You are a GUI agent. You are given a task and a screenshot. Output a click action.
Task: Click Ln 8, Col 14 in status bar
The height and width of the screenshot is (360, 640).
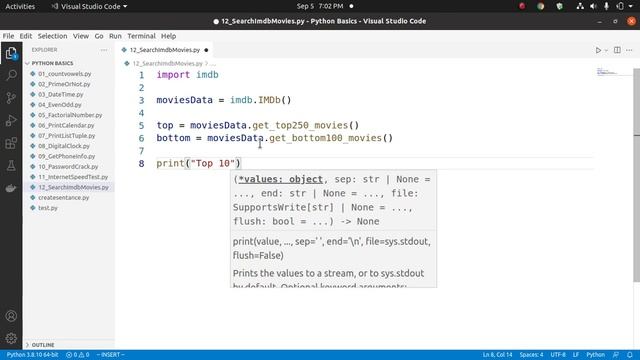click(x=497, y=355)
